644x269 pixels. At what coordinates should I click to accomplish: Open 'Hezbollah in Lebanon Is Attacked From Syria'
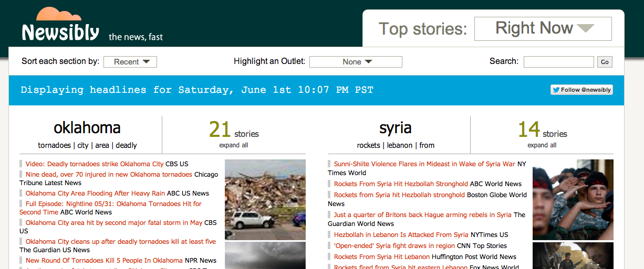pos(401,235)
